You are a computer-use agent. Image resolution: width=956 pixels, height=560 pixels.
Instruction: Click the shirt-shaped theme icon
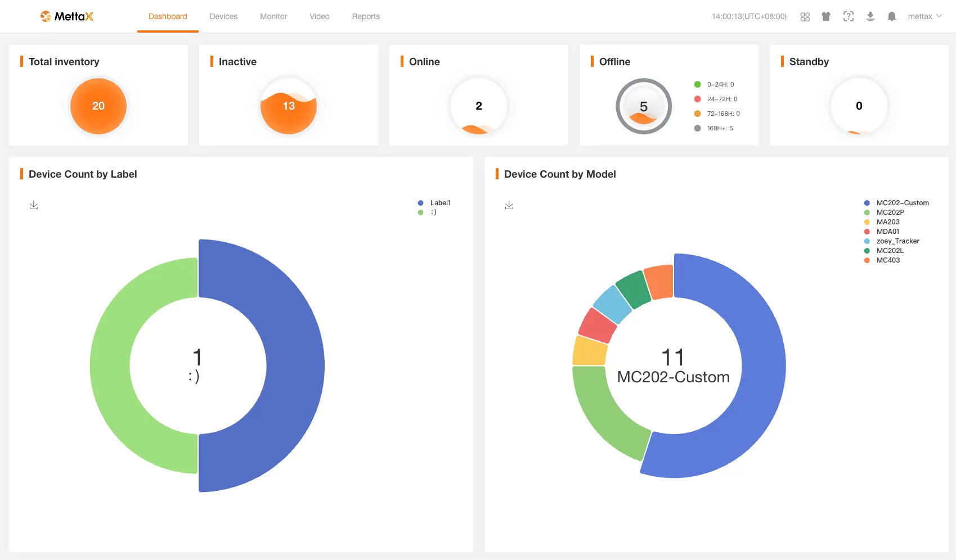tap(826, 17)
